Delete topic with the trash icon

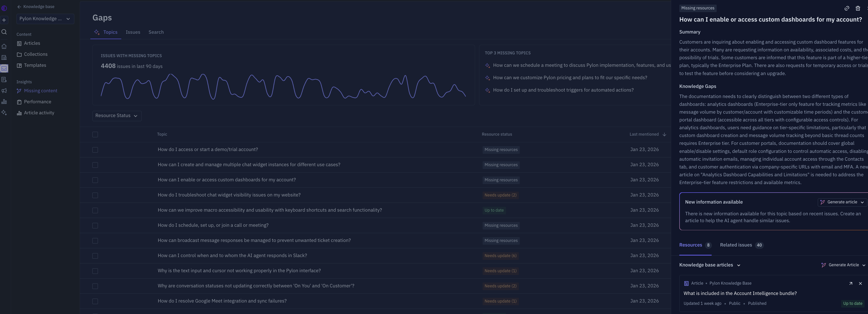point(857,8)
